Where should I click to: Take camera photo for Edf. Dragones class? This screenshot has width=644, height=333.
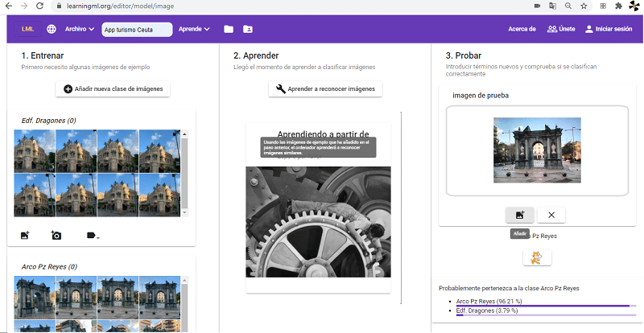pos(56,236)
